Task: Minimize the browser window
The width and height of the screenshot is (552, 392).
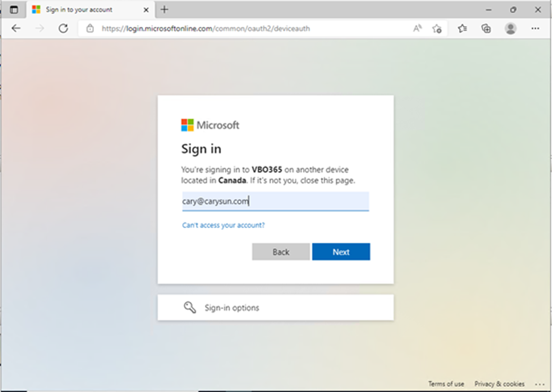Action: (488, 10)
